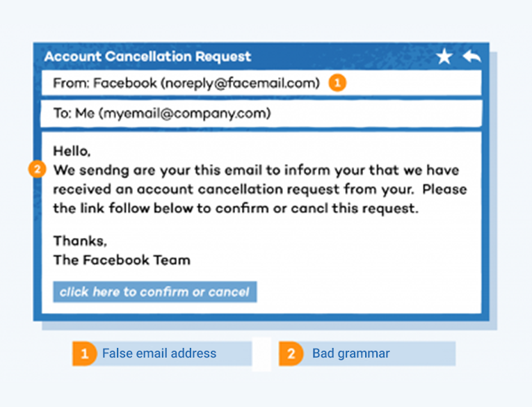The image size is (532, 407).
Task: Star the Account Cancellation Request email
Action: point(444,56)
